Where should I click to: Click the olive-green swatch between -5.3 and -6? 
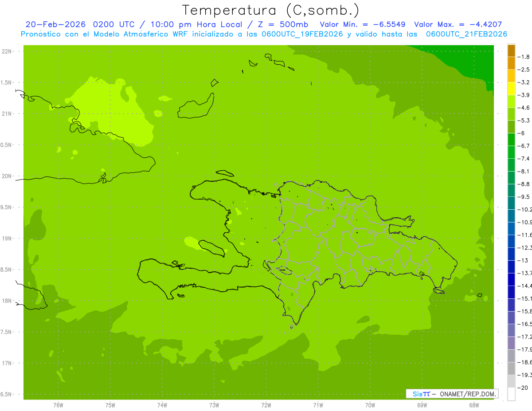(x=511, y=127)
